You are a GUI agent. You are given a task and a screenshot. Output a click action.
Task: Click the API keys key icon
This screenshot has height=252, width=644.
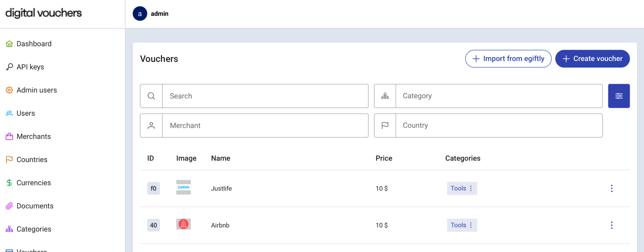[x=9, y=67]
